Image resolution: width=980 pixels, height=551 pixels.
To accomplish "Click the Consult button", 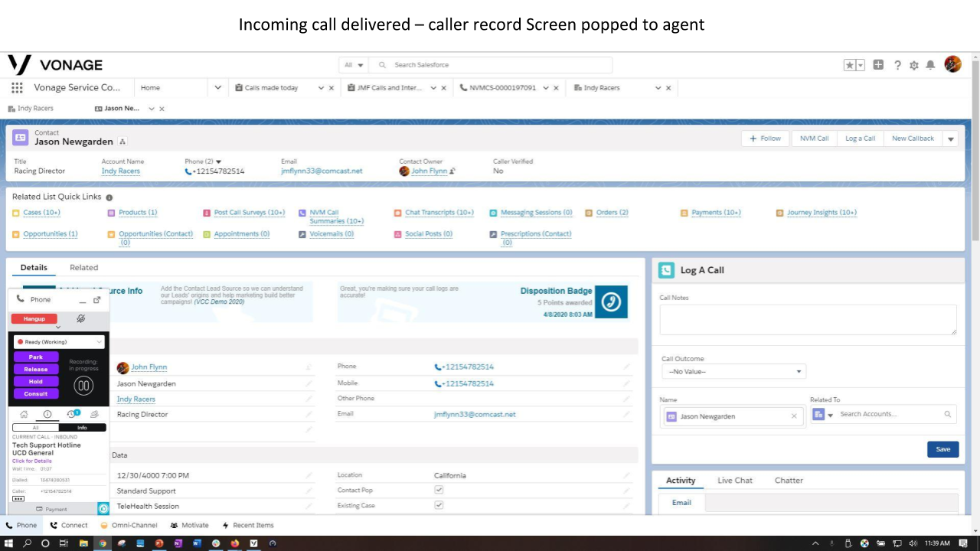I will point(36,394).
